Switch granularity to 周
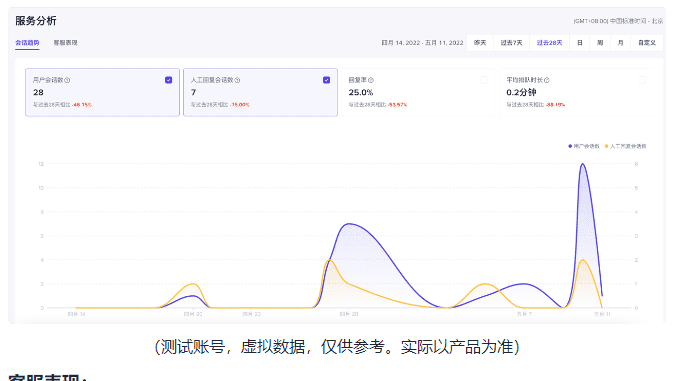678x381 pixels. pos(600,43)
